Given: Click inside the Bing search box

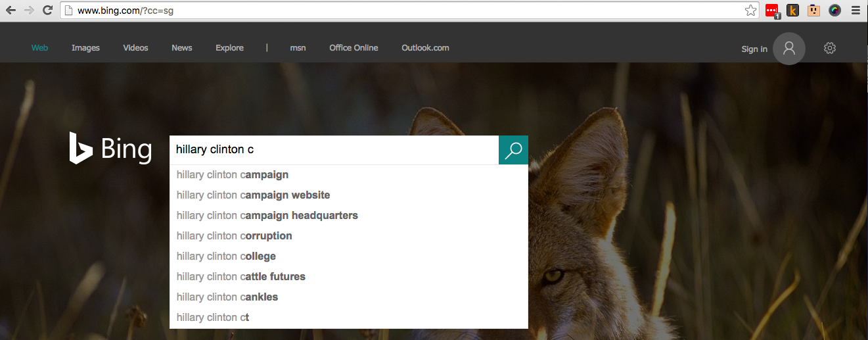Looking at the screenshot, I should coord(334,150).
